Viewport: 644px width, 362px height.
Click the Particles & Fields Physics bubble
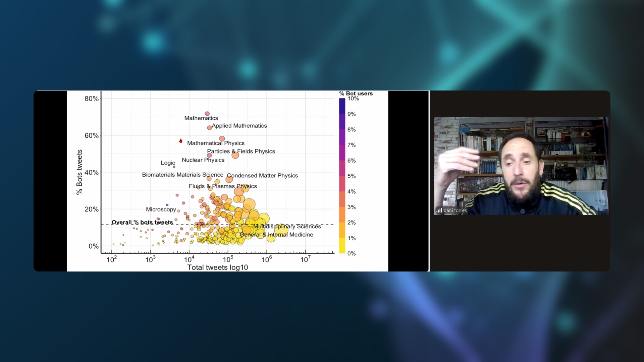(x=235, y=155)
